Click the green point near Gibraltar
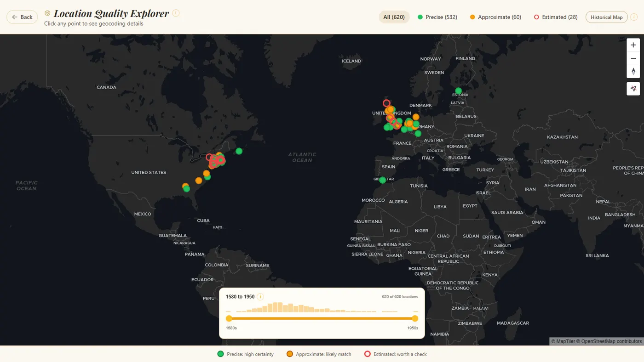The image size is (644, 362). [x=383, y=180]
